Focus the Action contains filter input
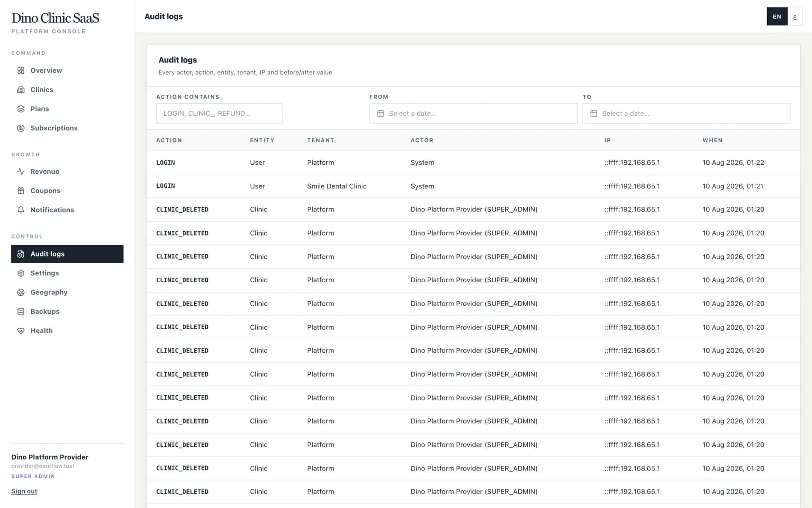The image size is (812, 508). pyautogui.click(x=219, y=113)
